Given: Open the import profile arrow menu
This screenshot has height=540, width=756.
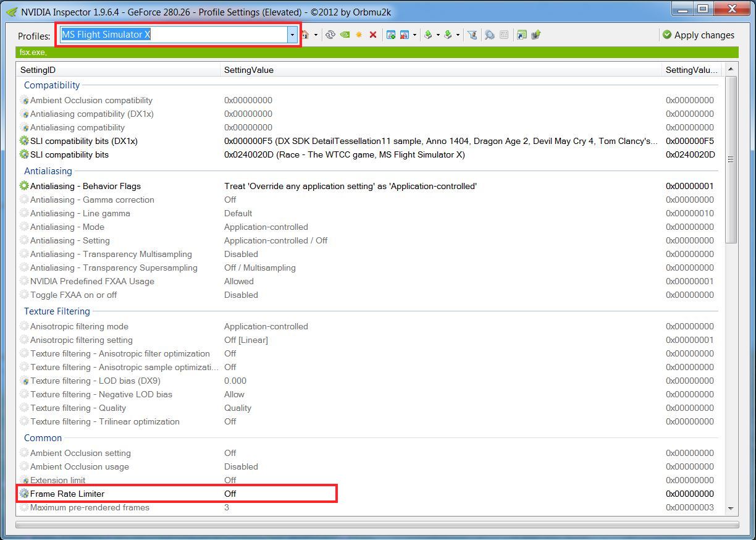Looking at the screenshot, I should coord(458,35).
